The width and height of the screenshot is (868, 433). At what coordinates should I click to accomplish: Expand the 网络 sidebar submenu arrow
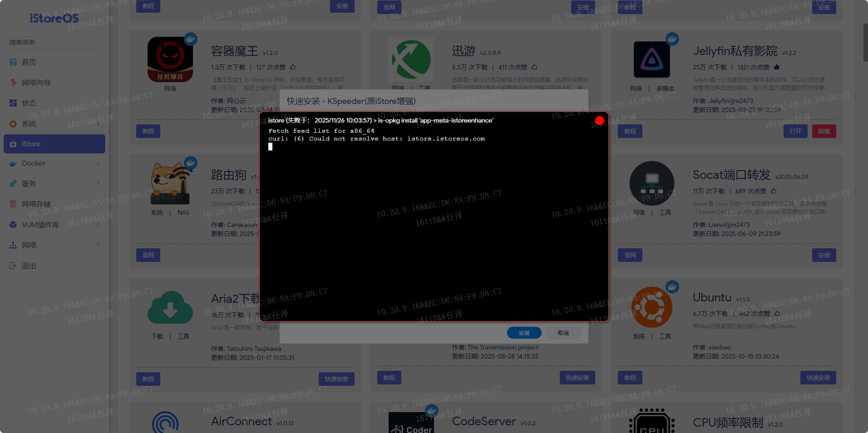click(98, 245)
